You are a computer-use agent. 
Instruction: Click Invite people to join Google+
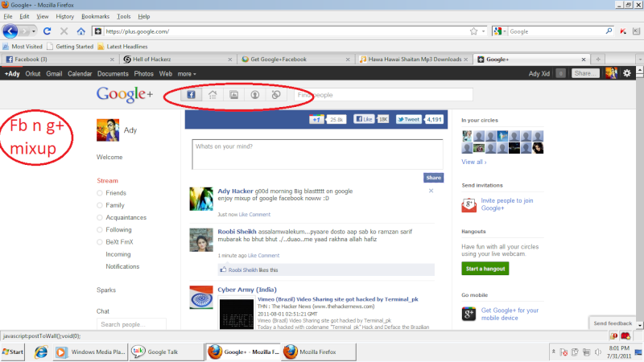tap(507, 204)
